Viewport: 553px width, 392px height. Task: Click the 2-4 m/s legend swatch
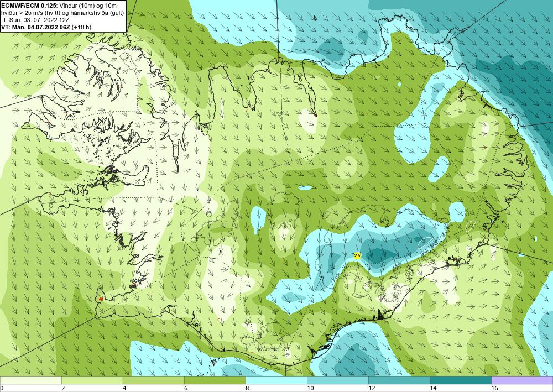[92, 380]
